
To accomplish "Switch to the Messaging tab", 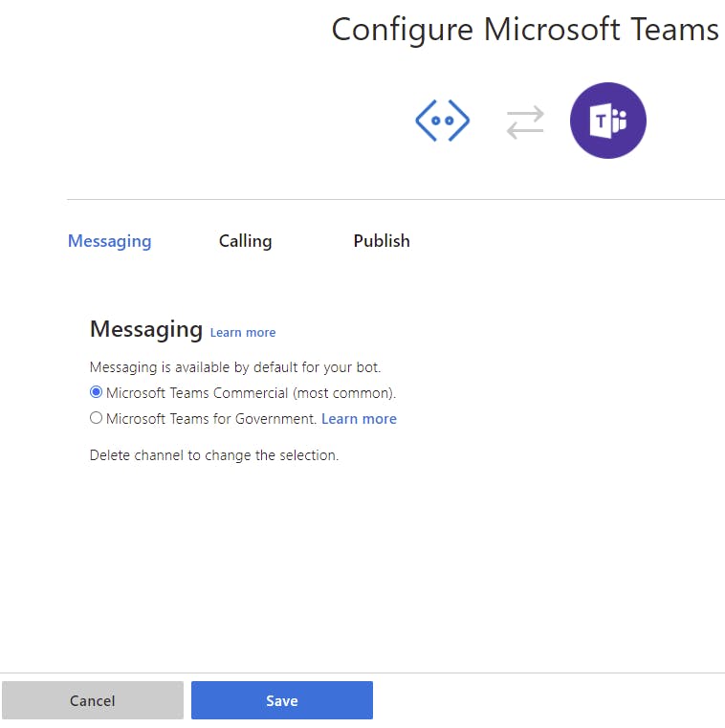I will (109, 241).
